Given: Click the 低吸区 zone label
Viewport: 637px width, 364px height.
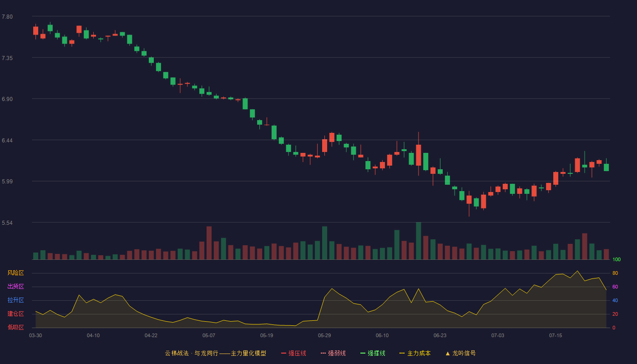Looking at the screenshot, I should (15, 327).
